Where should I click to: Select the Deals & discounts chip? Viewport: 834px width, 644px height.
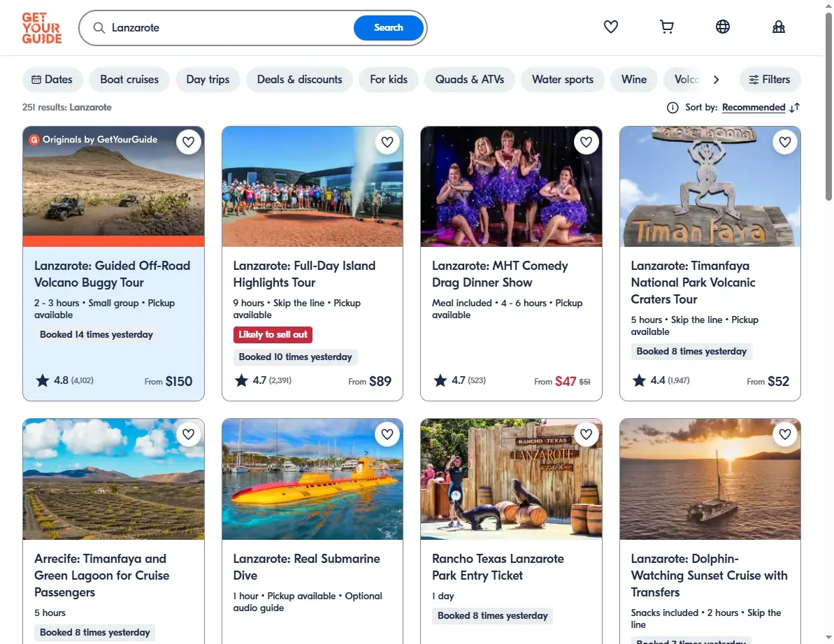pyautogui.click(x=299, y=79)
